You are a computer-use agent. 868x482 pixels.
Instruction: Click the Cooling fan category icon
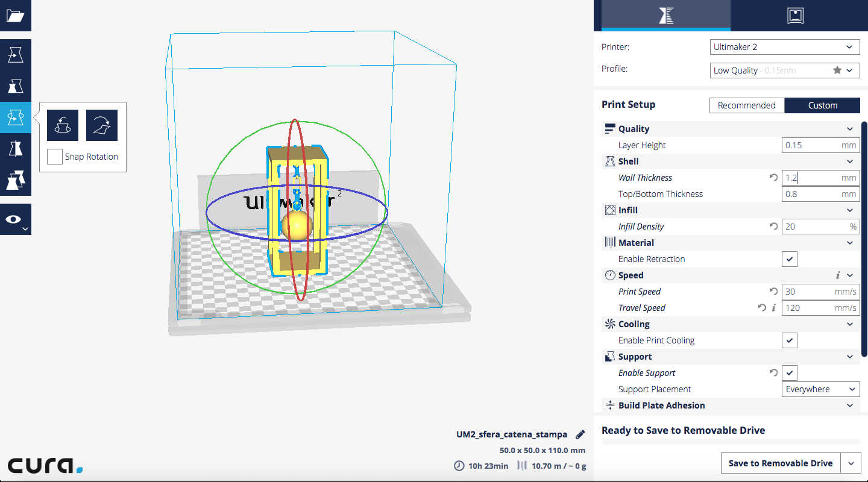coord(609,324)
